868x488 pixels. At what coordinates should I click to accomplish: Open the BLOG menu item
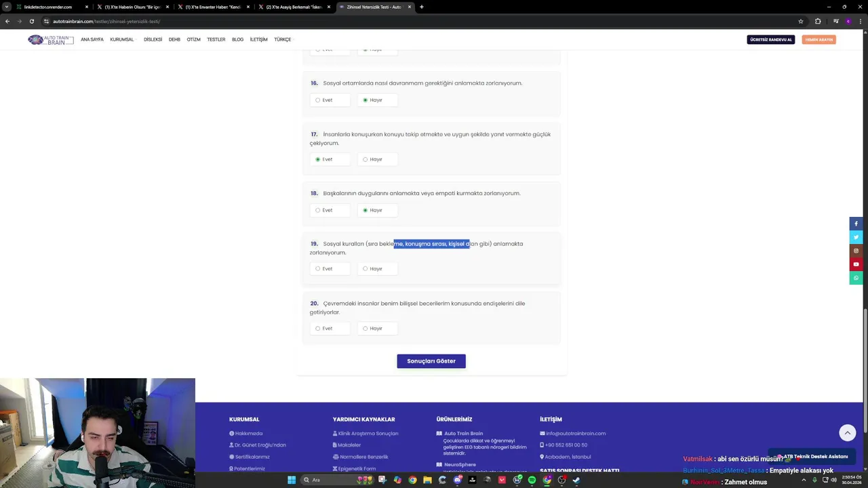[x=237, y=40]
